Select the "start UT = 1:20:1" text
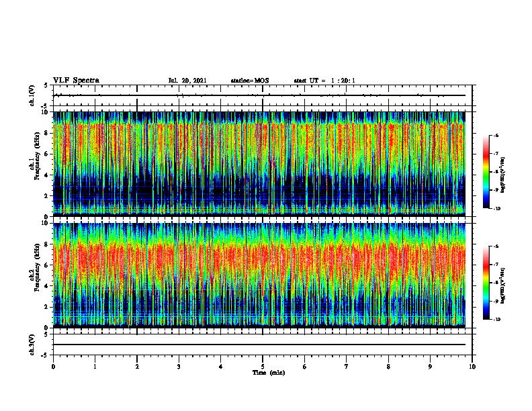This screenshot has width=532, height=411. coord(324,81)
